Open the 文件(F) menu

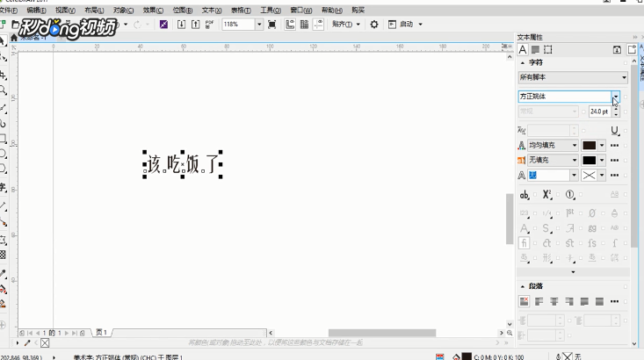coord(8,10)
